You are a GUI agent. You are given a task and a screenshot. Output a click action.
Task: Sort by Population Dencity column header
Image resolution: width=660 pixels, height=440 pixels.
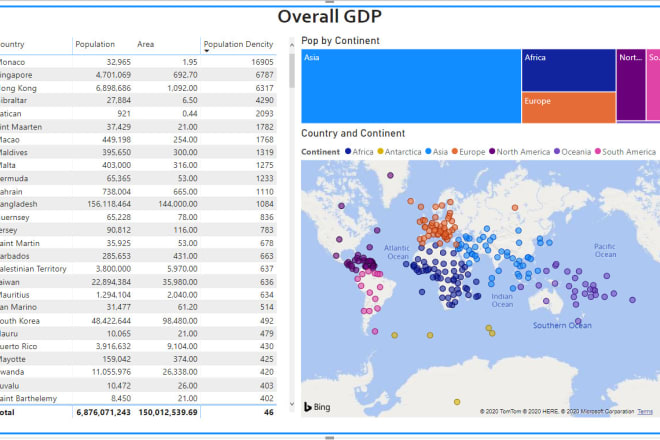238,44
